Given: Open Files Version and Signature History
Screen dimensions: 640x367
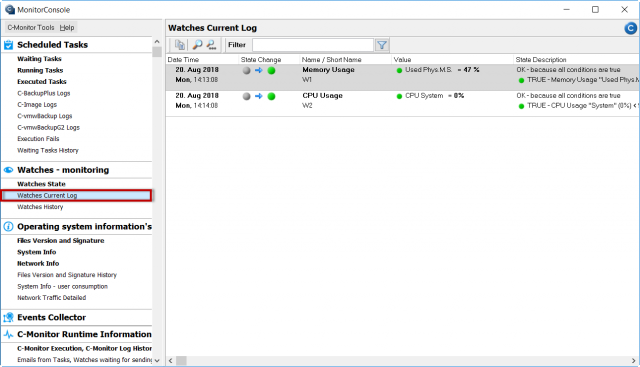Looking at the screenshot, I should (x=67, y=275).
